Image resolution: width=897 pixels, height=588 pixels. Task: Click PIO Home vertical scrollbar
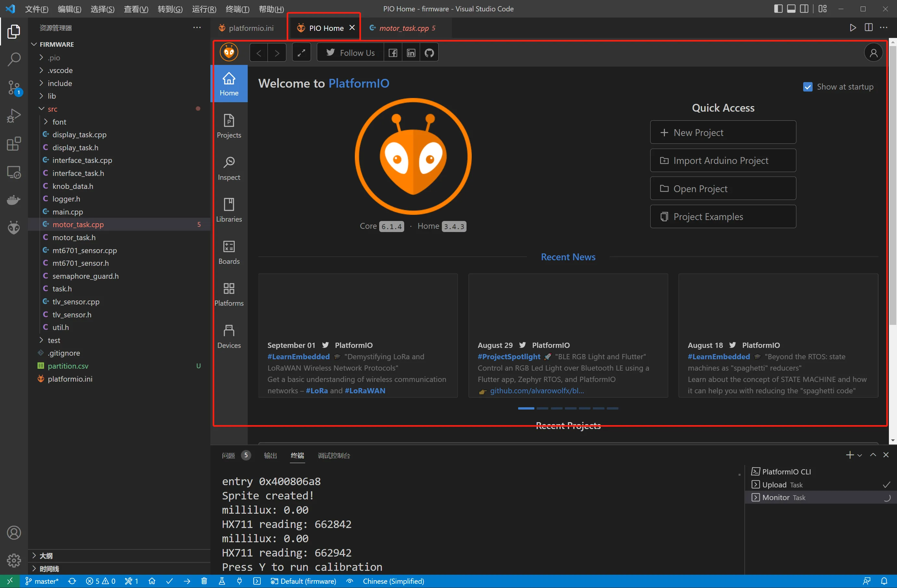(892, 185)
